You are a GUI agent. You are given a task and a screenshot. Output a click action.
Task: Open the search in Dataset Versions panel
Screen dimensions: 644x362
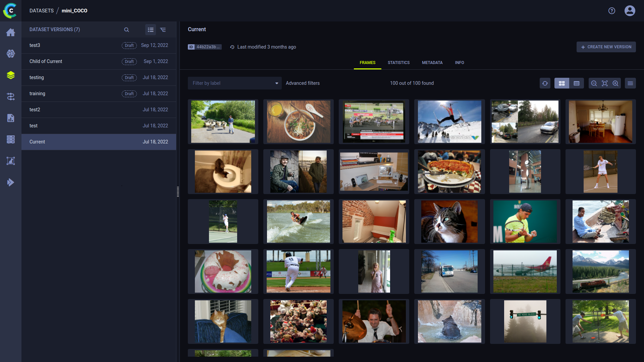coord(126,29)
